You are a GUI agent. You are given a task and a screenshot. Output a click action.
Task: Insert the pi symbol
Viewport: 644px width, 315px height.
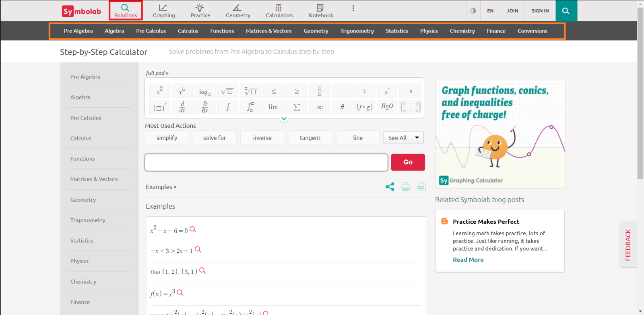[x=411, y=91]
